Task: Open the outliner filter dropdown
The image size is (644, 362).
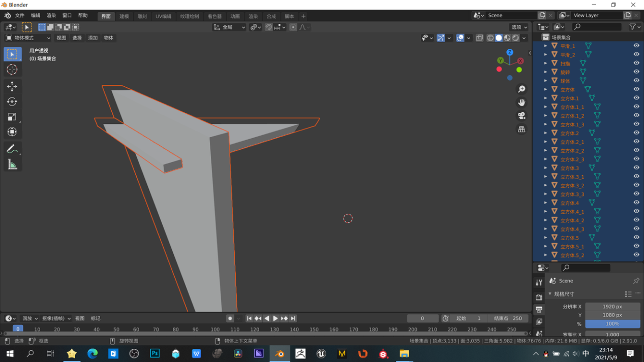Action: pos(634,27)
